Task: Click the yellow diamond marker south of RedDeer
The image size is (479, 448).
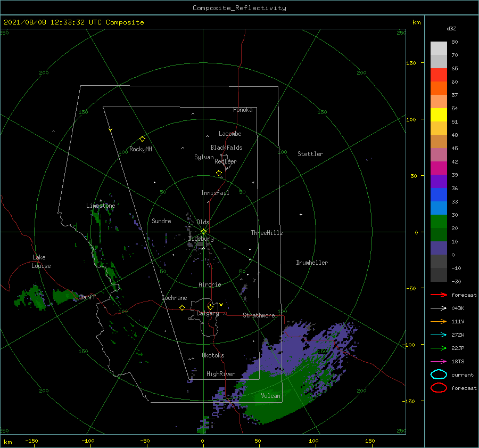Action: click(219, 173)
